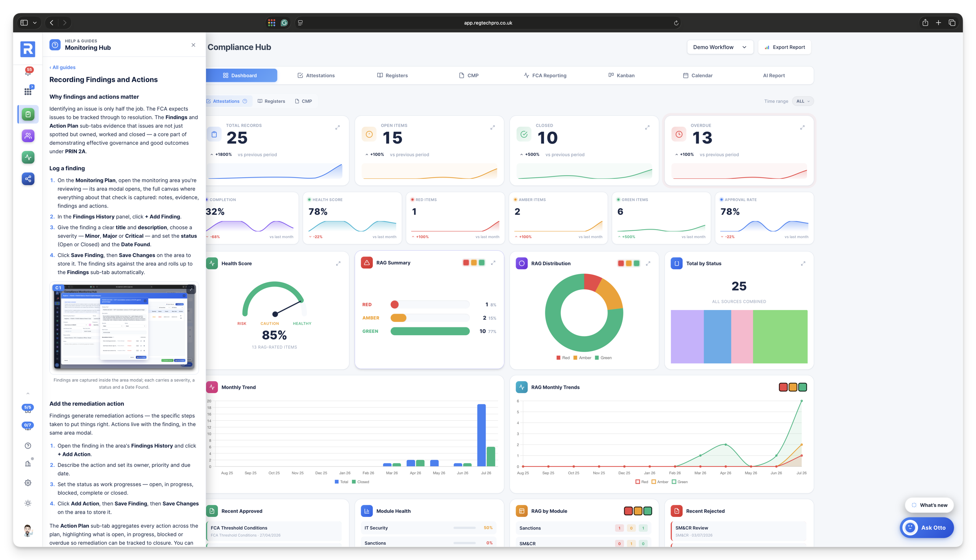This screenshot has width=976, height=560.
Task: Click the Export Report button
Action: [x=785, y=47]
